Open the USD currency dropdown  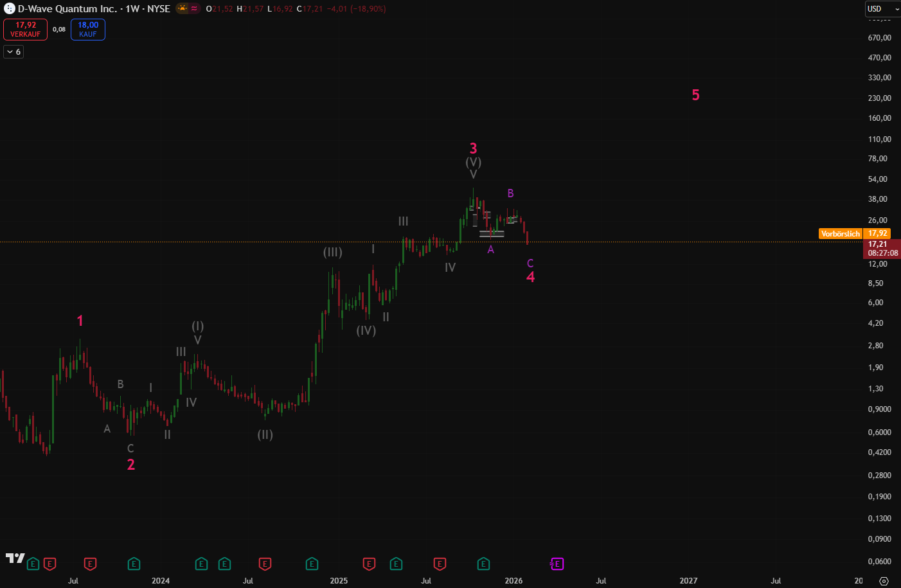(882, 9)
